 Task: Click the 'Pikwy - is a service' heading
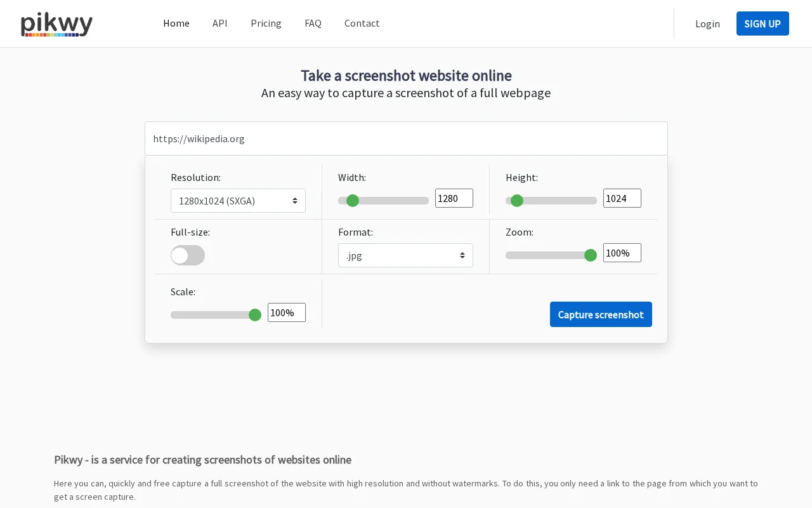tap(203, 460)
